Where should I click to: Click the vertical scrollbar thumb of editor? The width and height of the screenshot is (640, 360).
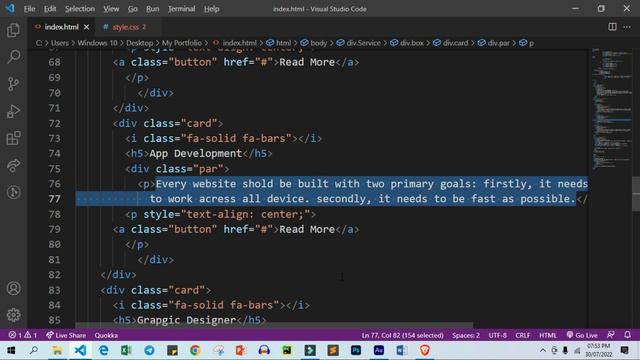click(636, 194)
